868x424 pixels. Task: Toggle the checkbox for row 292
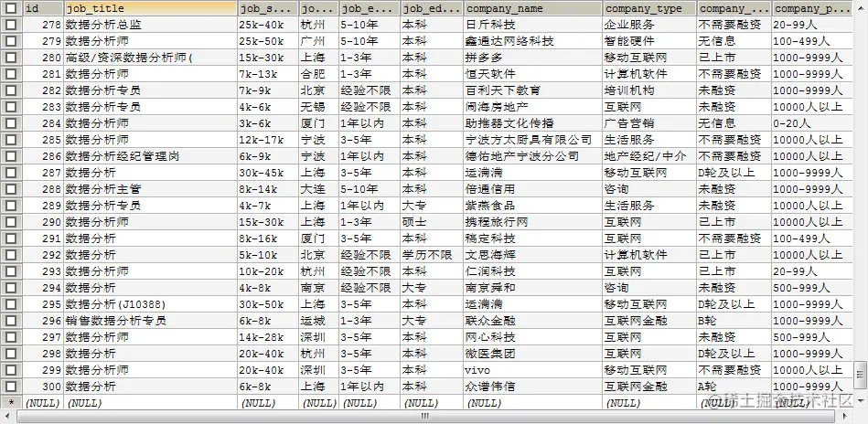click(x=11, y=255)
